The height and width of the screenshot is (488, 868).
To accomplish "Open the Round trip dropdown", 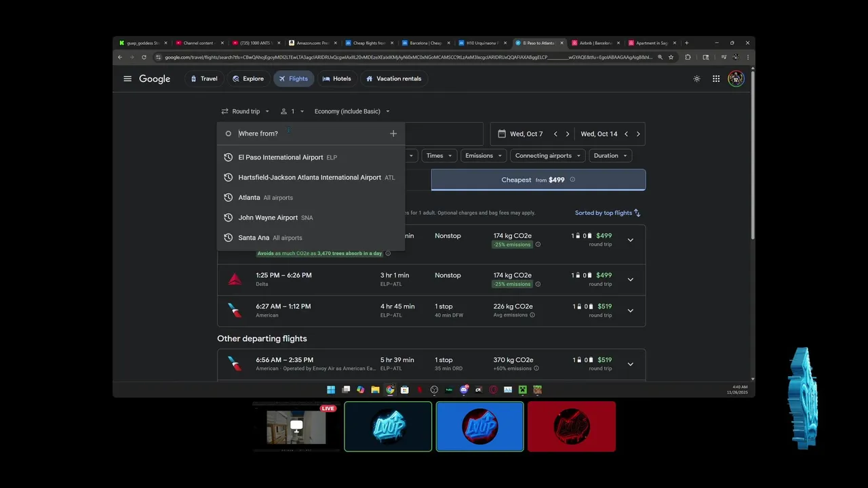I will pyautogui.click(x=245, y=111).
